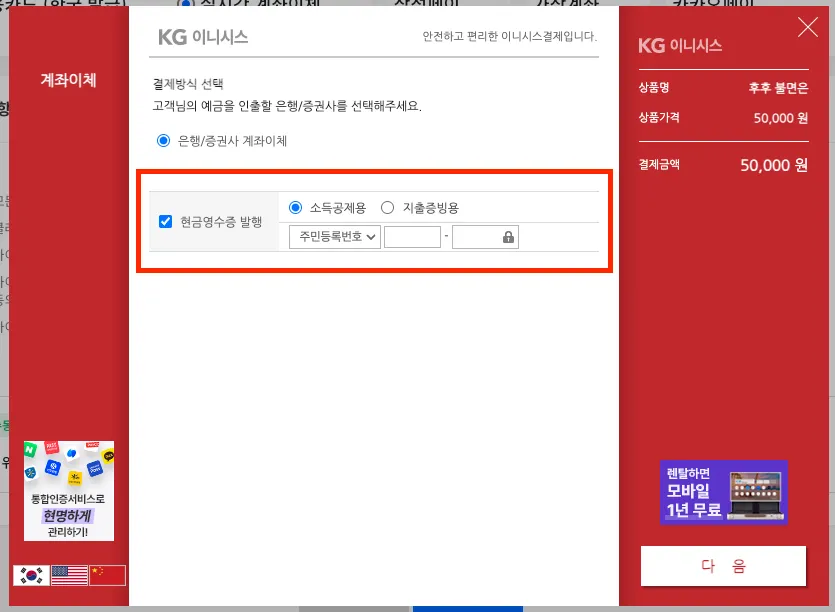Viewport: 835px width, 612px height.
Task: Select the 소득공제용 radio option
Action: pyautogui.click(x=296, y=208)
